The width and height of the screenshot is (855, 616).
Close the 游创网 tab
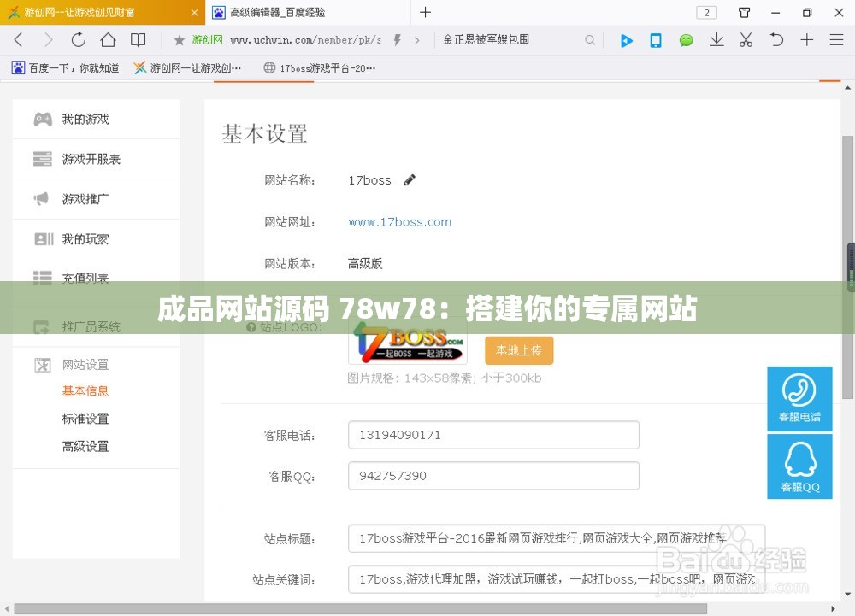[194, 13]
